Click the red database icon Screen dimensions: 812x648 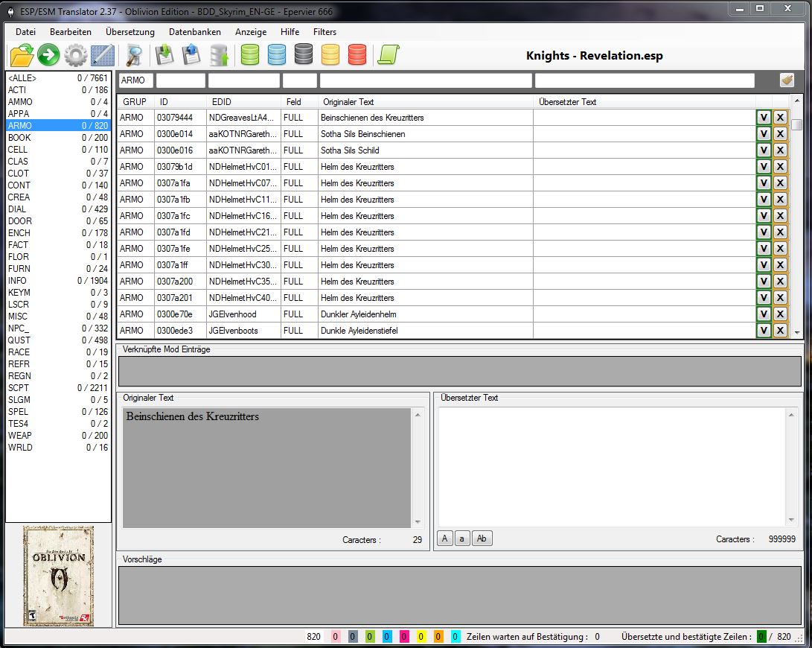[357, 54]
